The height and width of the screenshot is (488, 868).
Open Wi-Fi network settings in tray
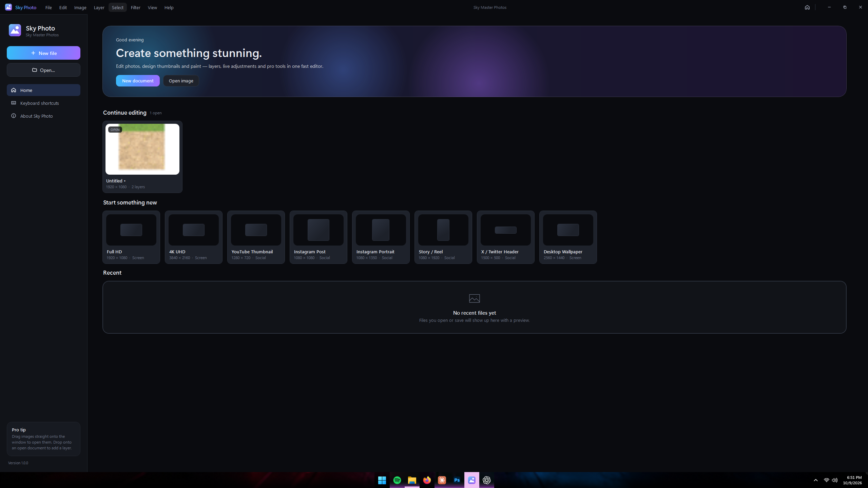(x=826, y=480)
